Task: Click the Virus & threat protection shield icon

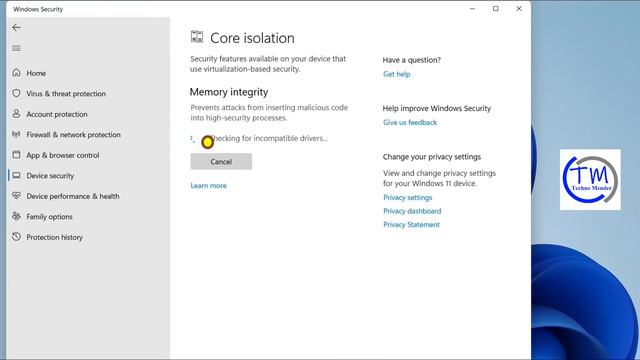Action: pos(16,93)
